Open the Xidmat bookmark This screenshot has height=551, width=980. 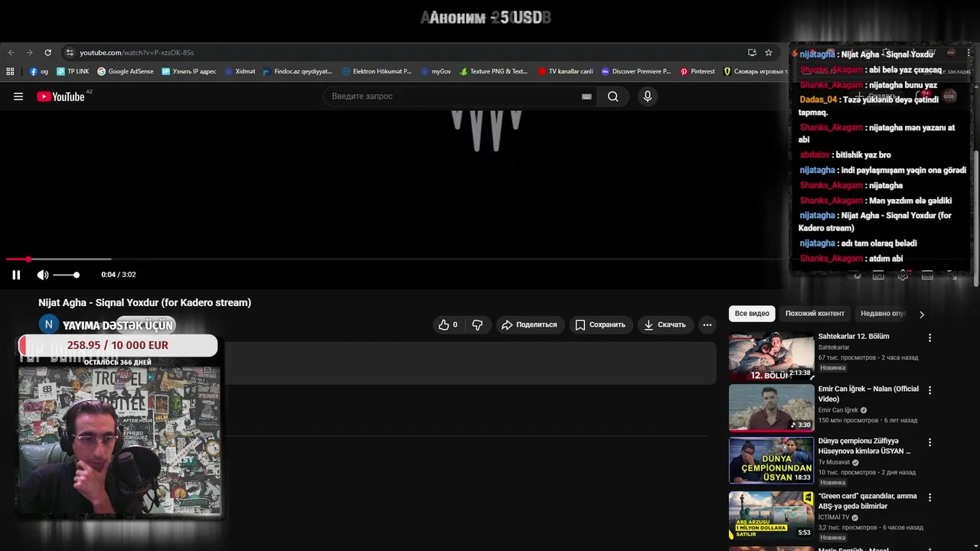coord(240,71)
